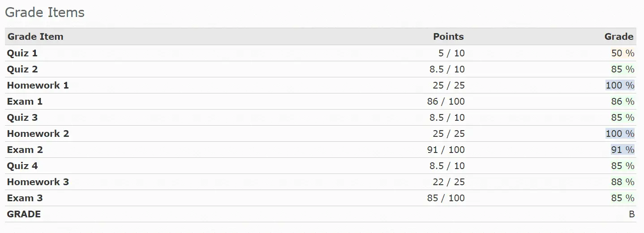Click the 86 / 100 points value
644x233 pixels.
pyautogui.click(x=446, y=102)
